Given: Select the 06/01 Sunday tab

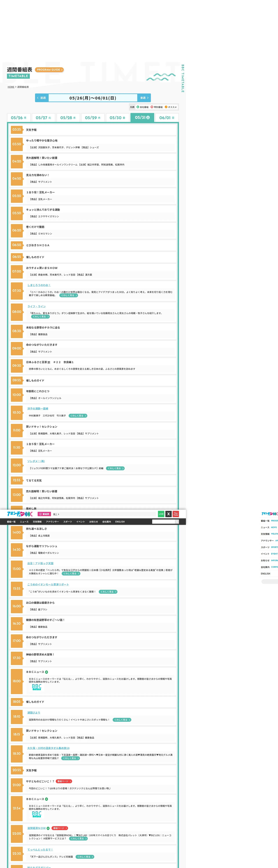Looking at the screenshot, I should click(167, 118).
